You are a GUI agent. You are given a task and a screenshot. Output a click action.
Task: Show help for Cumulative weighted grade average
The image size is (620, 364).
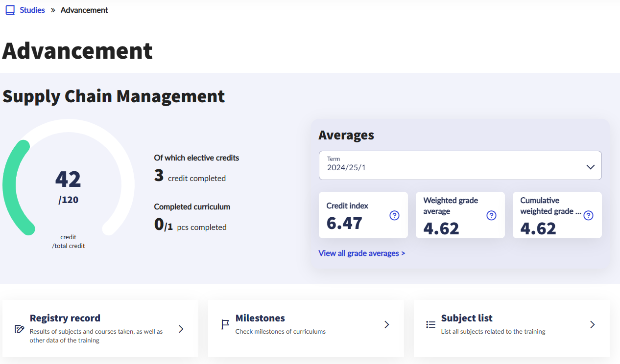point(588,215)
